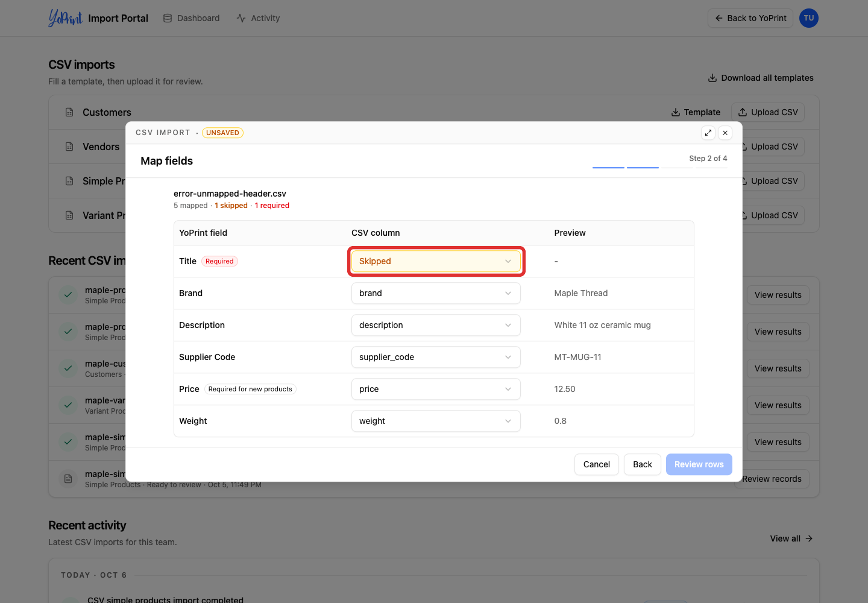Click 'error-unmapped-header.csv' file name

coord(230,194)
